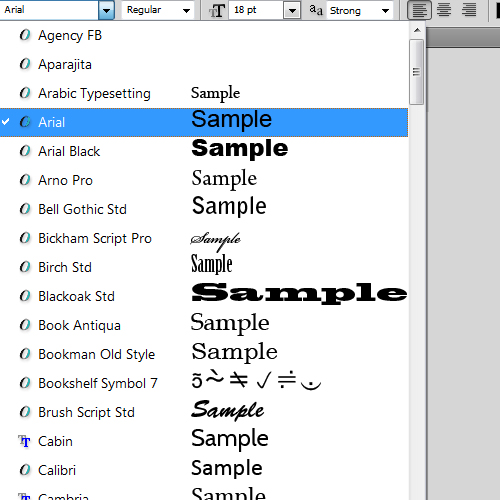Click OpenType icon beside Arial Black
The height and width of the screenshot is (500, 500).
coord(25,151)
